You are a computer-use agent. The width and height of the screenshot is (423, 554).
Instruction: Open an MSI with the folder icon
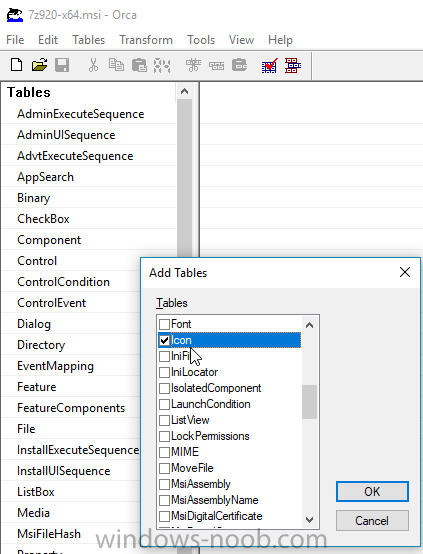coord(39,65)
